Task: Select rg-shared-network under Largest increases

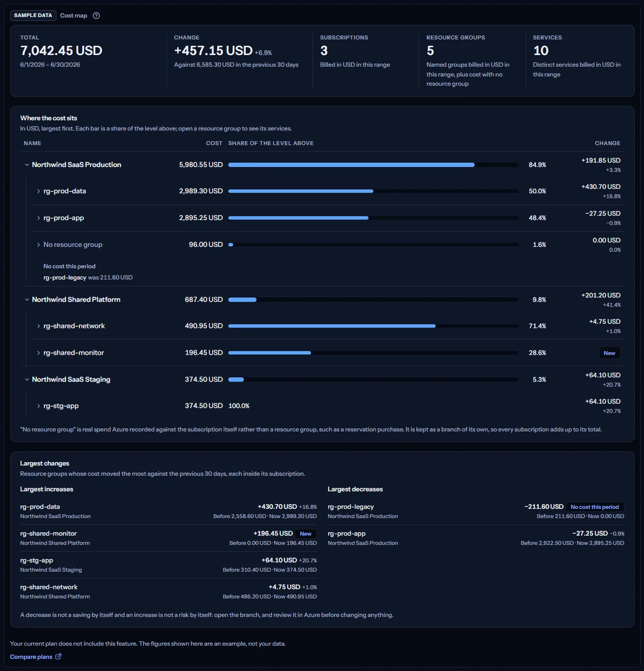Action: tap(49, 587)
